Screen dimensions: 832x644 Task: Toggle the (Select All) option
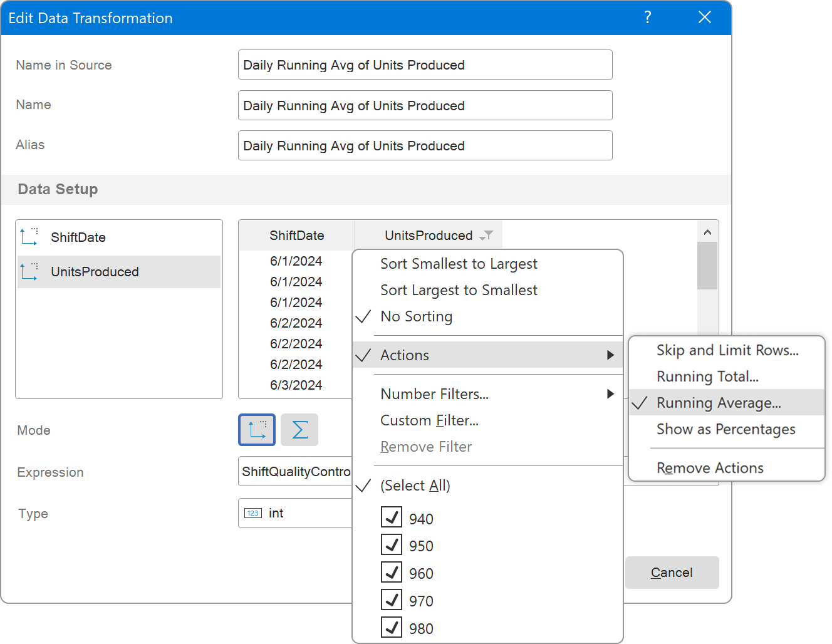pos(415,486)
